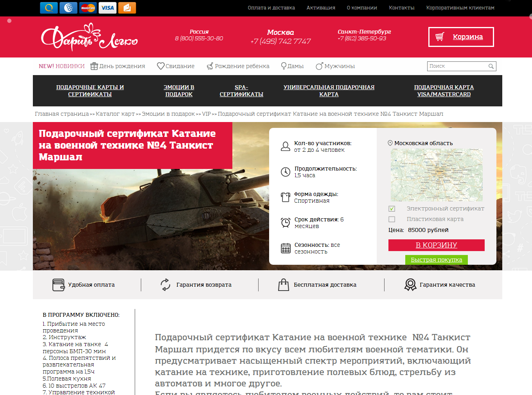This screenshot has height=395, width=532.
Task: Click the clock icon for Продолжительность
Action: click(286, 172)
